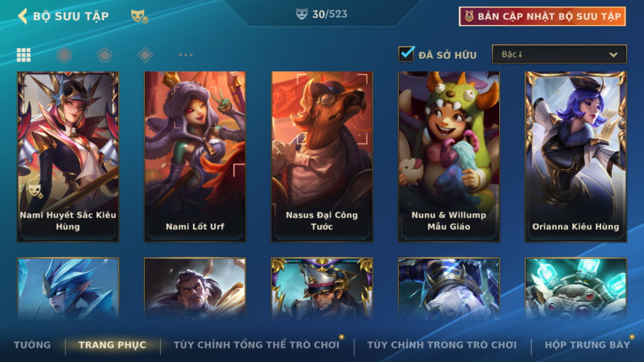Image resolution: width=644 pixels, height=362 pixels.
Task: Select the grid view filter icon
Action: [x=24, y=55]
